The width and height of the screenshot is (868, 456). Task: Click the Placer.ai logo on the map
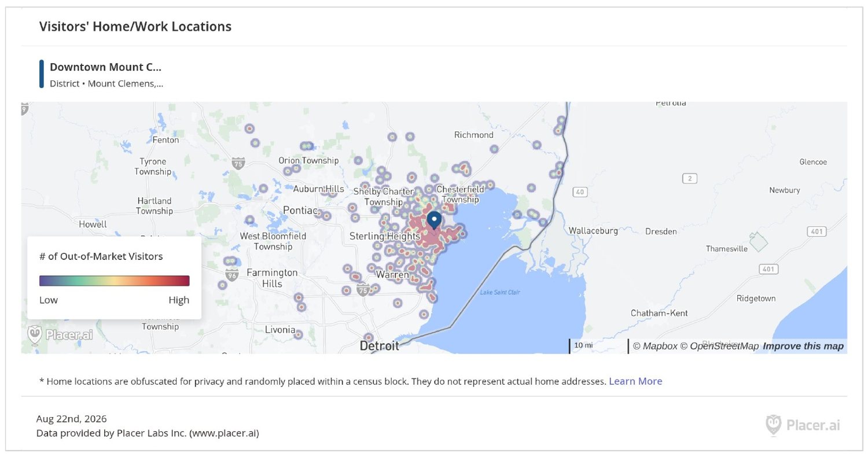pos(60,334)
